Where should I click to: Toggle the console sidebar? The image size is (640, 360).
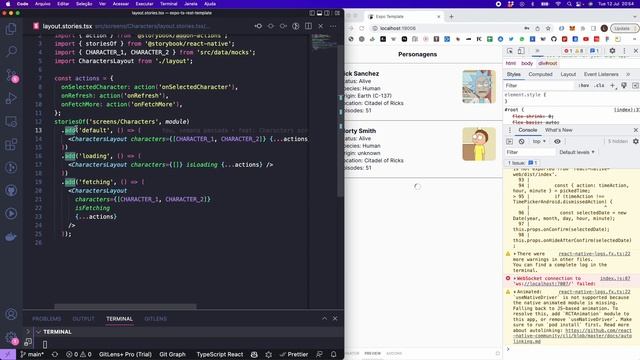click(x=509, y=141)
